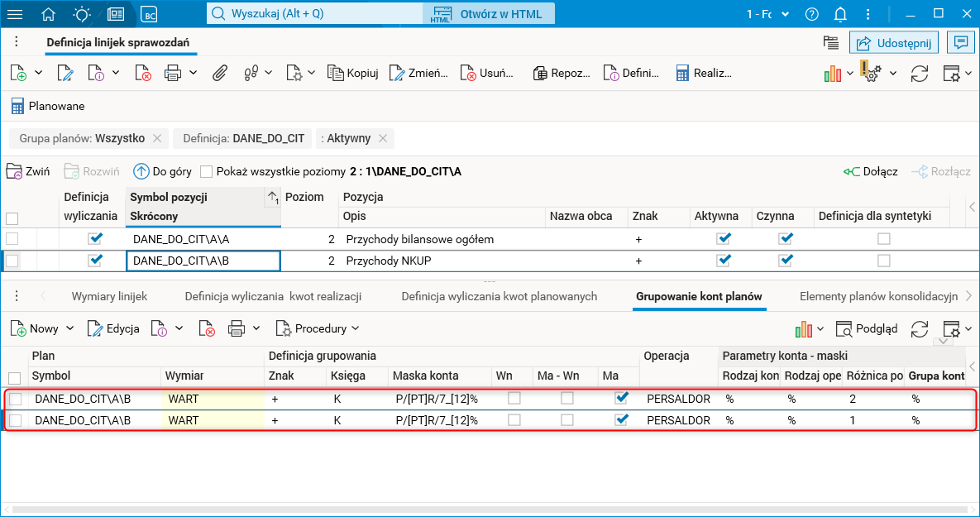
Task: Click the Dołącz button
Action: [871, 171]
